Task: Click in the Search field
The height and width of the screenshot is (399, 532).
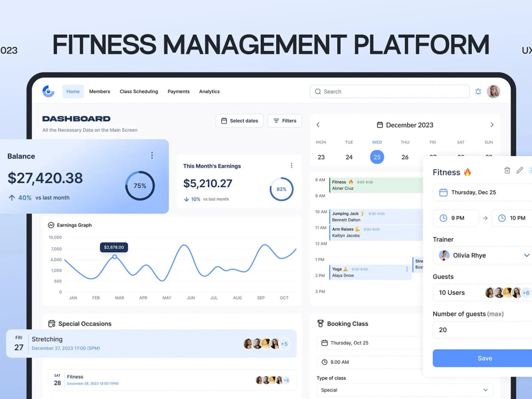Action: (x=389, y=92)
